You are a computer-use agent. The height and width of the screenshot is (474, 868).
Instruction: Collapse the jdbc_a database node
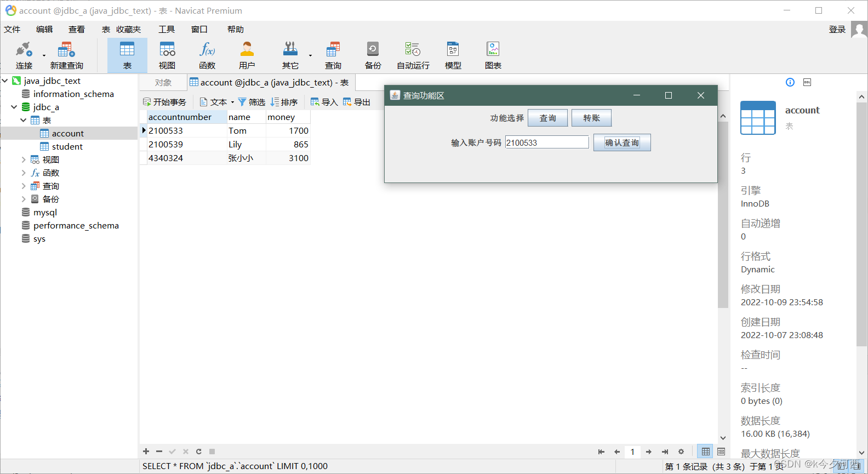14,107
